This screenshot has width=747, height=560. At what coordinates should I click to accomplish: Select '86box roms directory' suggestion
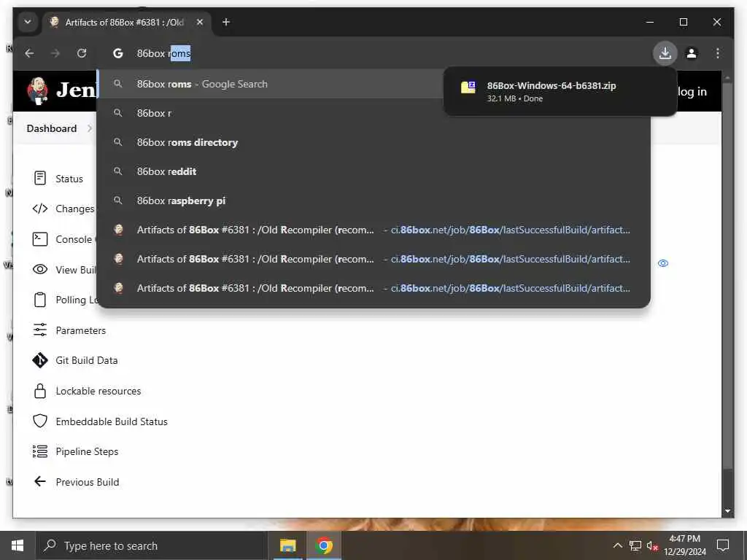tap(373, 142)
